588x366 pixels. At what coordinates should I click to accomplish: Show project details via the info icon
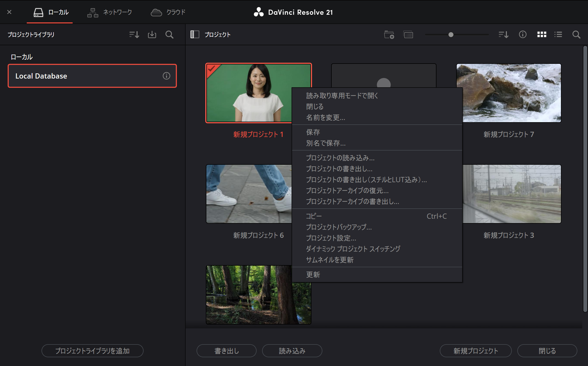coord(522,34)
